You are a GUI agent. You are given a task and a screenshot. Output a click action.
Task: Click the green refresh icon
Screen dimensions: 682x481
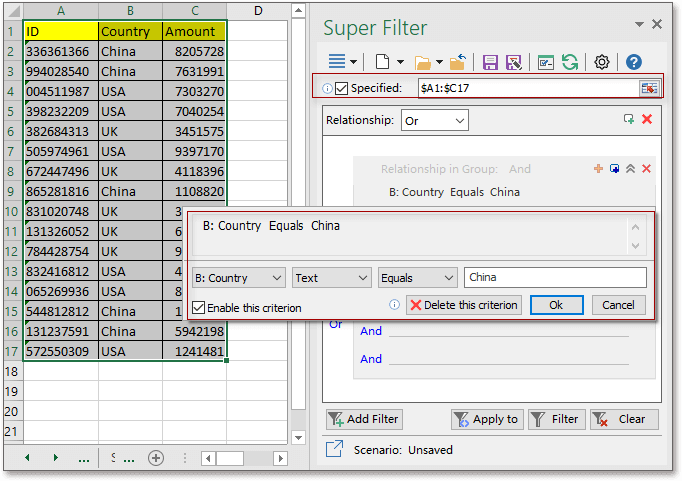(x=569, y=62)
